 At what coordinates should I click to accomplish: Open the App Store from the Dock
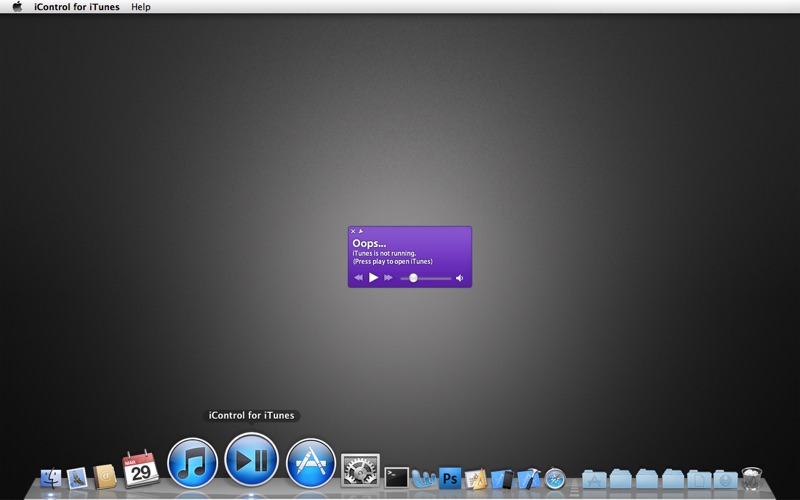(311, 464)
